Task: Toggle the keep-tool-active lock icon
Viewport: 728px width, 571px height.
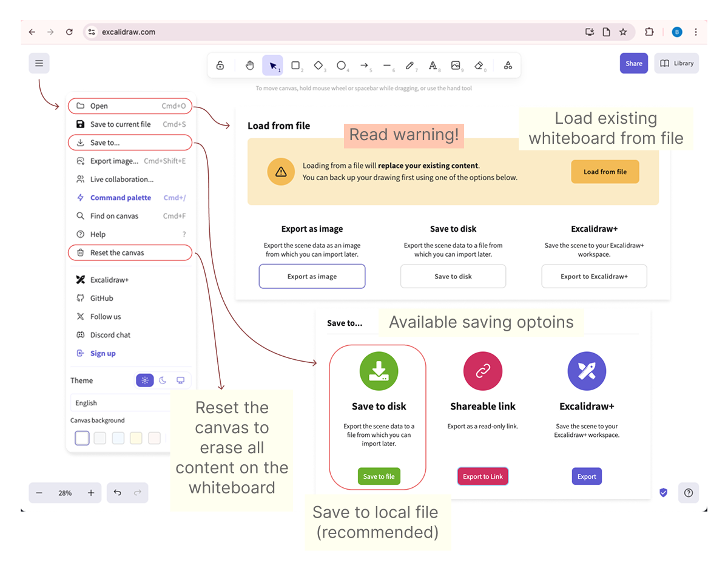Action: [x=220, y=66]
